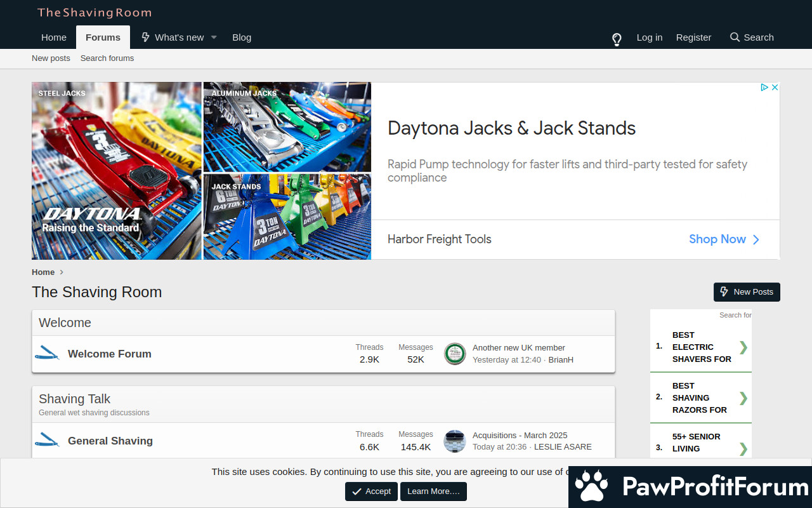Open the Welcome Forum

coord(110,354)
